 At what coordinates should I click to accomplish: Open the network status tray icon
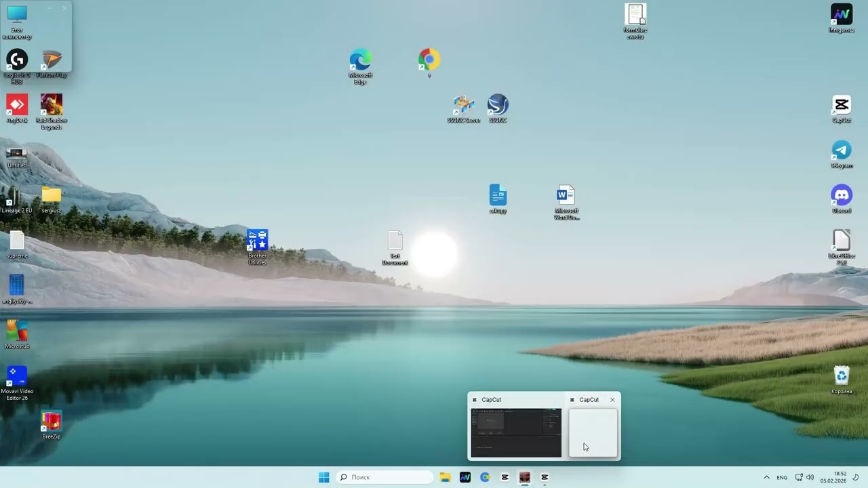799,477
